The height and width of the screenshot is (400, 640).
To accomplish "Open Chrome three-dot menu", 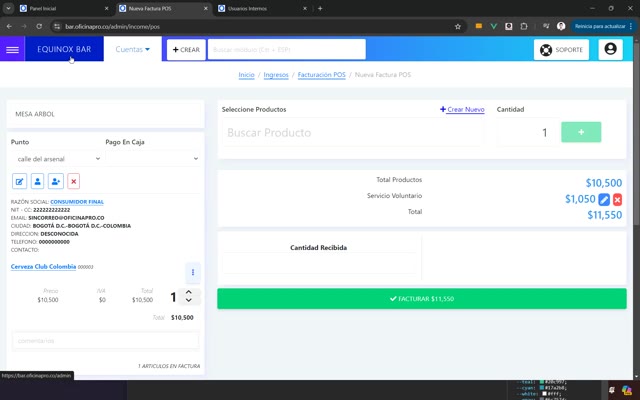I will click(x=631, y=26).
